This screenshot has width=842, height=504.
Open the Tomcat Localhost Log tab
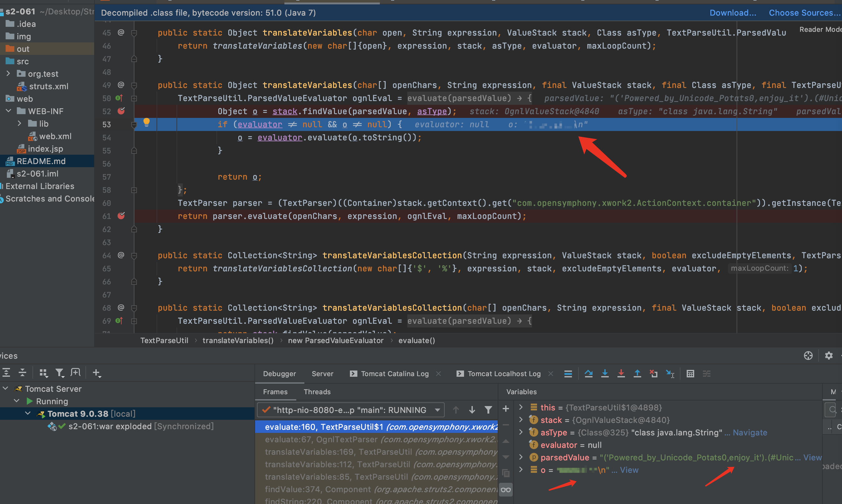[504, 374]
